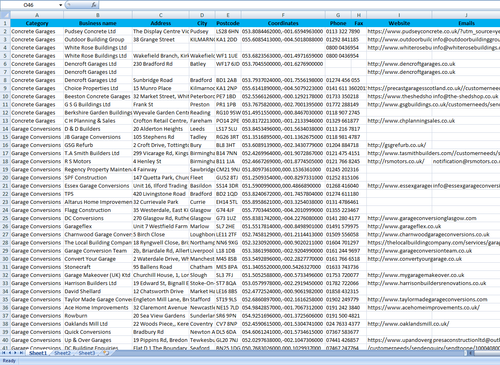Click the 'Website' header cell
Screen dimensions: 500x365
point(399,23)
